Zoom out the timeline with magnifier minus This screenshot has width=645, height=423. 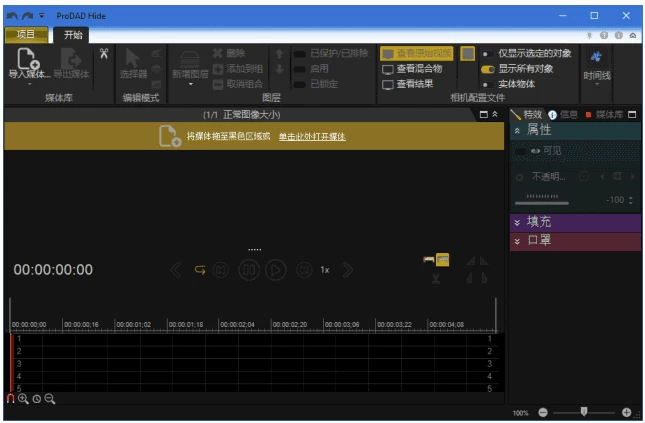(49, 398)
